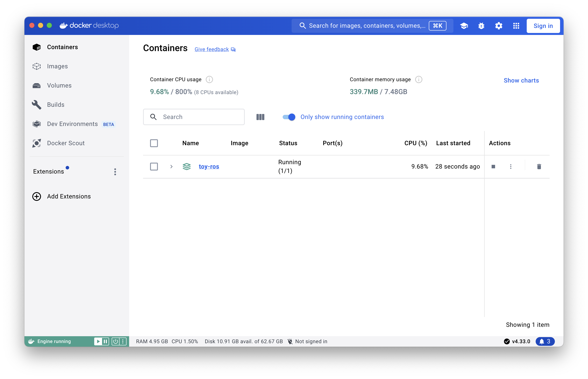Image resolution: width=588 pixels, height=379 pixels.
Task: Click the Not signed in status icon
Action: pyautogui.click(x=290, y=341)
